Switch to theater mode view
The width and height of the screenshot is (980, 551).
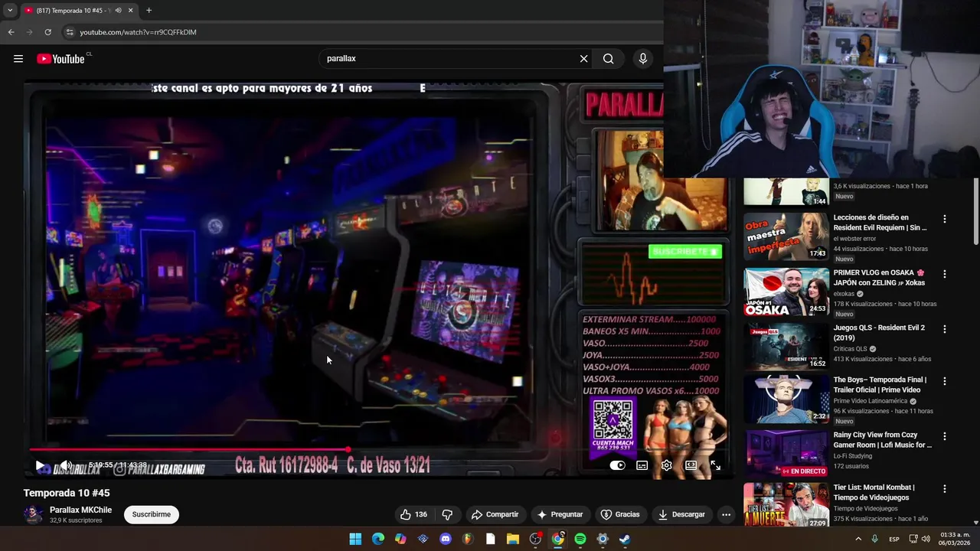[691, 465]
